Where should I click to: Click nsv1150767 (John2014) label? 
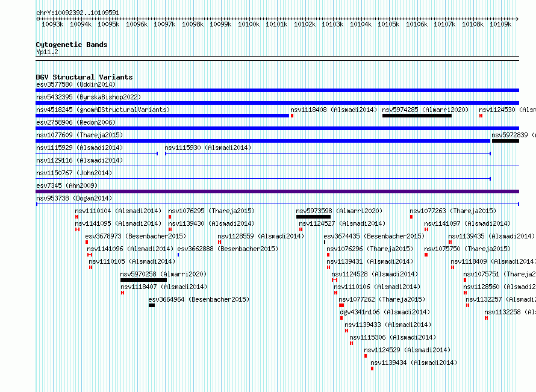click(x=74, y=173)
